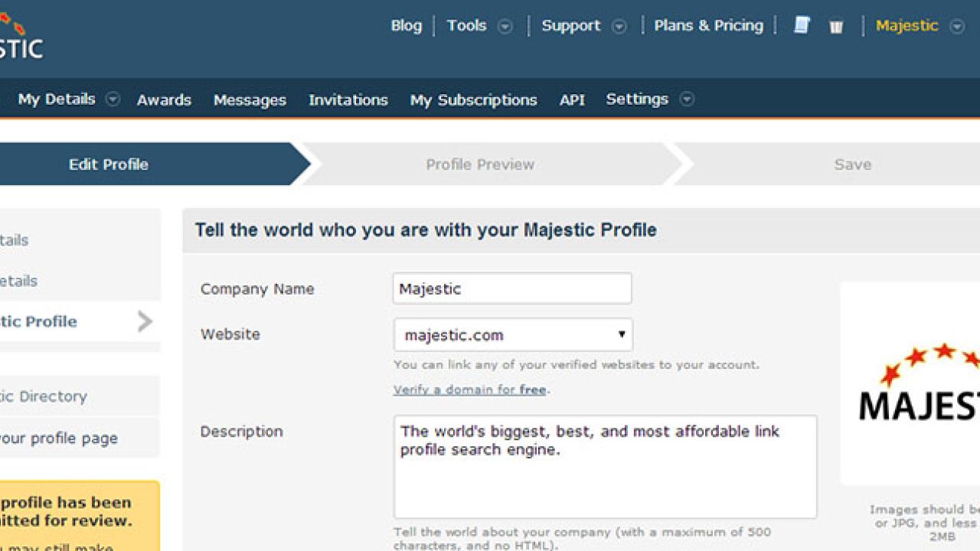Screen dimensions: 980x551
Task: Expand the Support menu arrow
Action: tap(619, 27)
